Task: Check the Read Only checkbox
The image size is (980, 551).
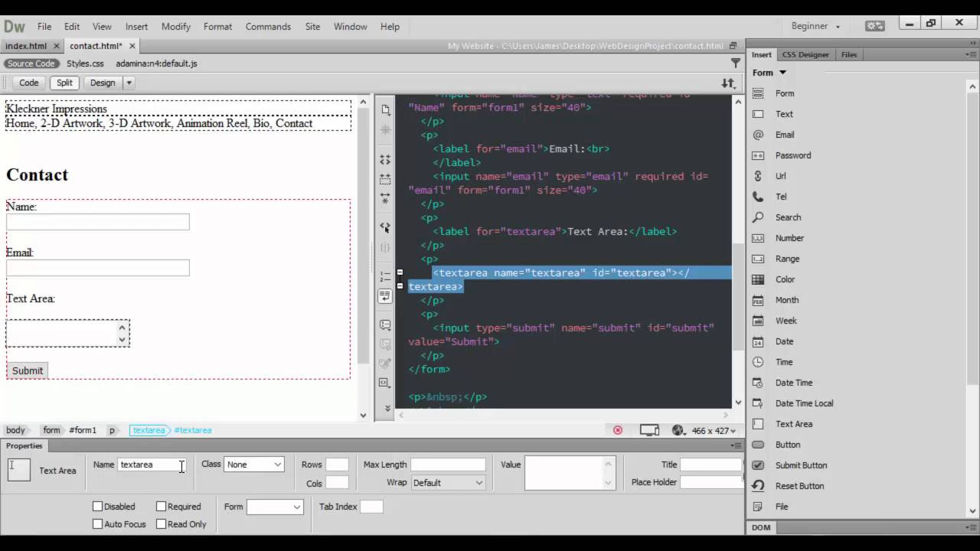Action: click(161, 524)
